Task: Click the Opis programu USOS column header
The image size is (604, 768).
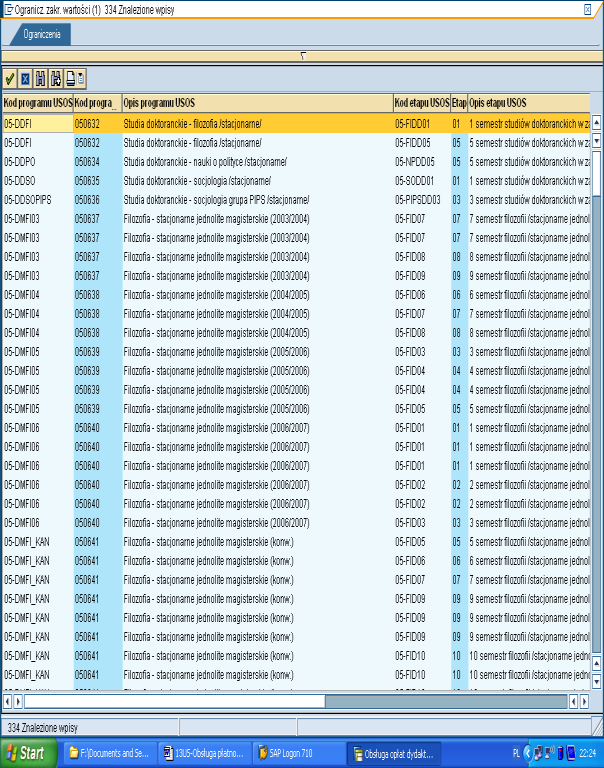Action: point(258,103)
